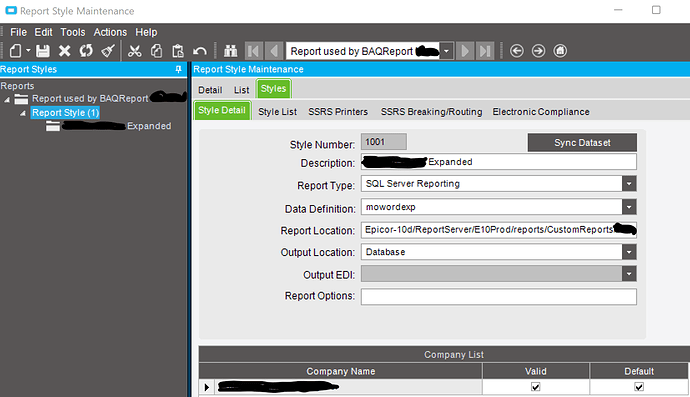Click the Sync Dataset button

click(x=582, y=143)
